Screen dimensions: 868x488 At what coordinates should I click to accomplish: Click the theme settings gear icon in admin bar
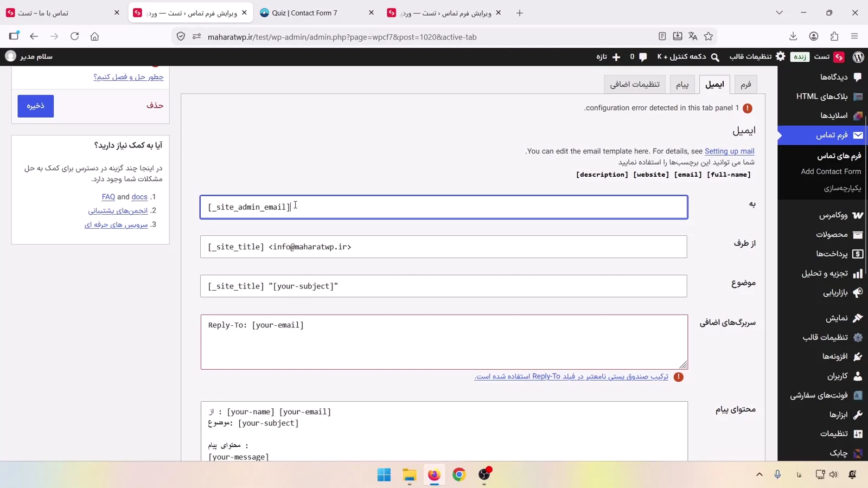[x=781, y=56]
